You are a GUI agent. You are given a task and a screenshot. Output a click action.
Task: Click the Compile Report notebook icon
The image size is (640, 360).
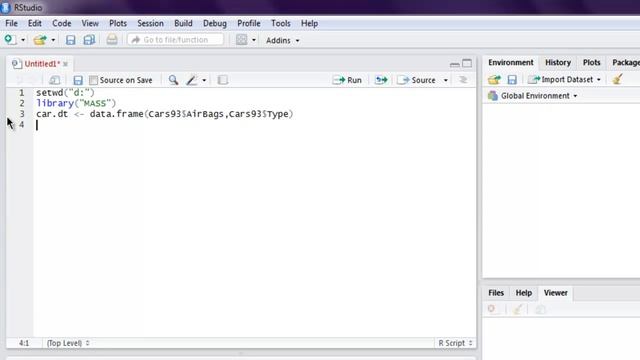(x=222, y=80)
